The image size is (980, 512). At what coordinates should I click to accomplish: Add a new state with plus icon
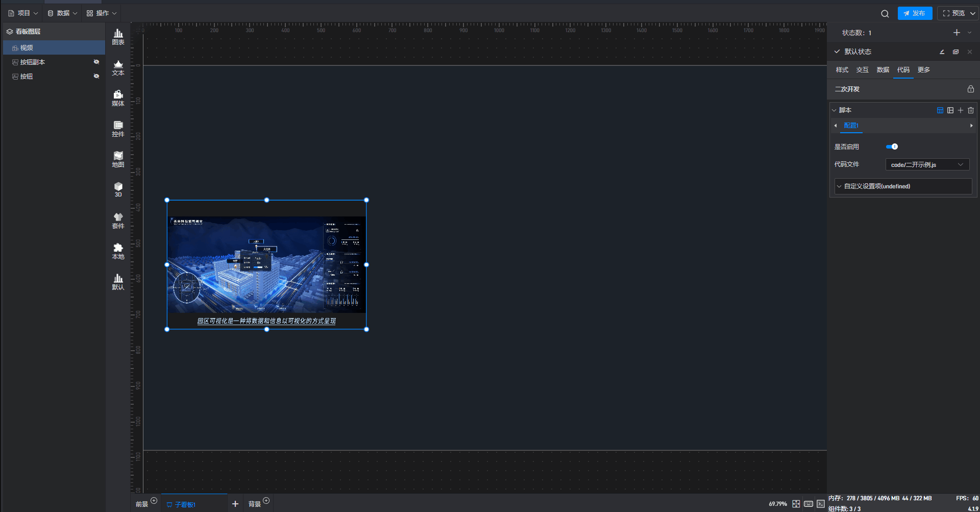pyautogui.click(x=957, y=33)
